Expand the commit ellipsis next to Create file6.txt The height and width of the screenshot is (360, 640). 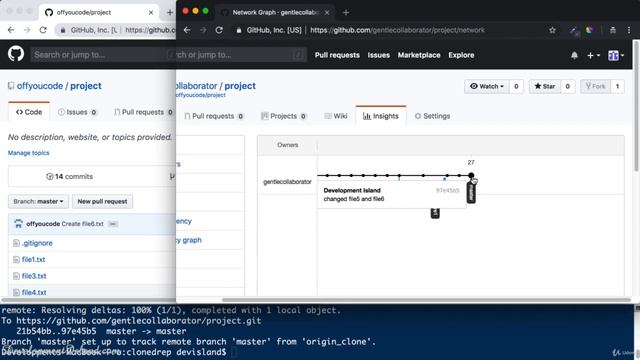click(113, 224)
